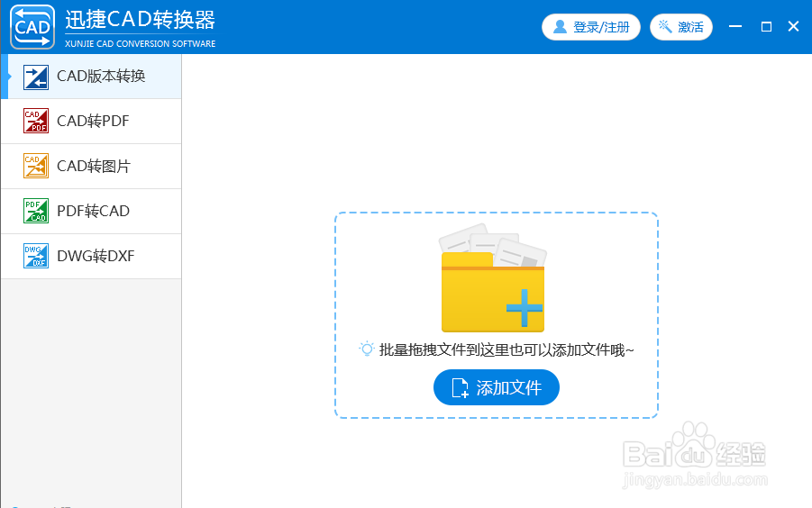Image resolution: width=812 pixels, height=508 pixels.
Task: Click the batch drag files hint text
Action: pos(506,350)
